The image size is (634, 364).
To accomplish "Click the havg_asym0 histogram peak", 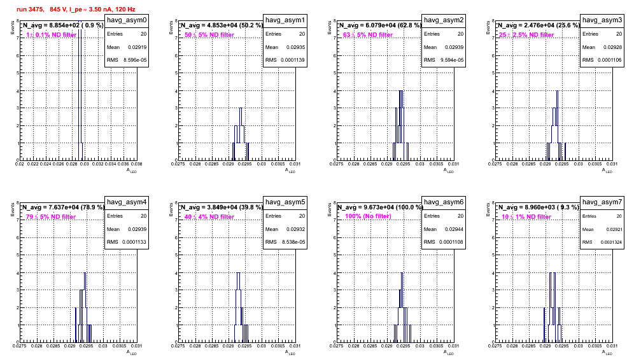I will click(80, 90).
